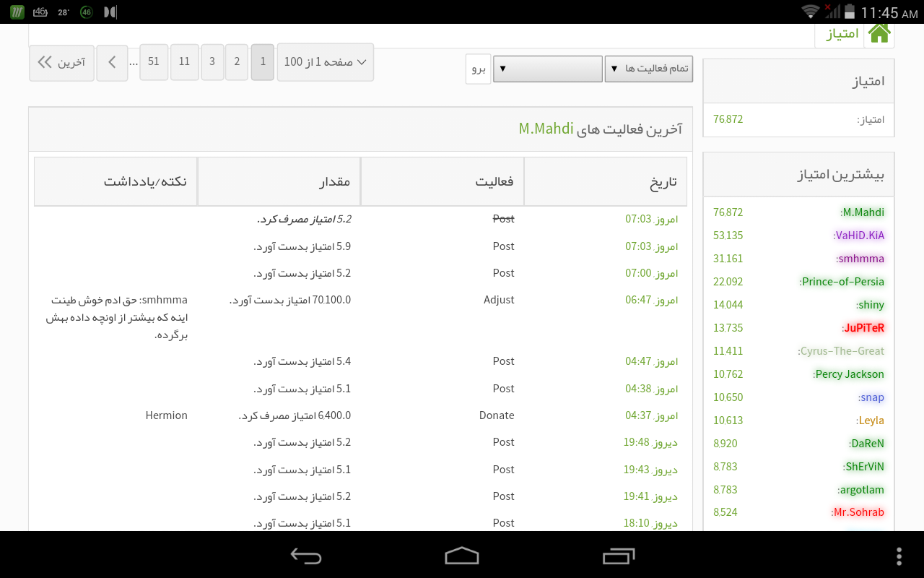Open VaHiD.KiA user link
The image size is (924, 578).
pyautogui.click(x=858, y=236)
